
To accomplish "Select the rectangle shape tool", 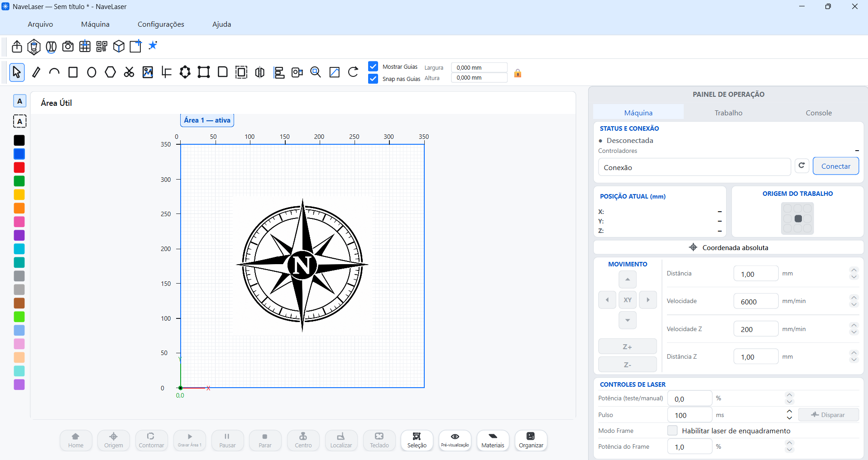I will 73,72.
